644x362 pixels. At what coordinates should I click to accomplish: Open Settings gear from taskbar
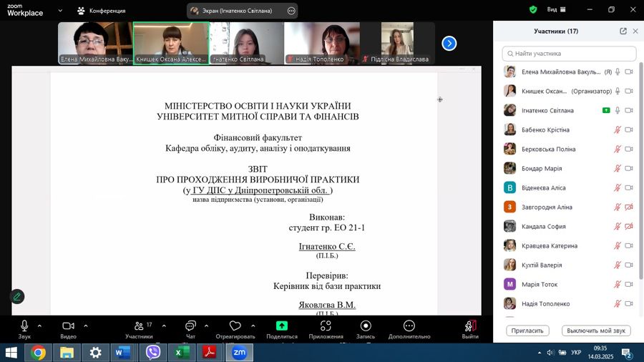95,353
